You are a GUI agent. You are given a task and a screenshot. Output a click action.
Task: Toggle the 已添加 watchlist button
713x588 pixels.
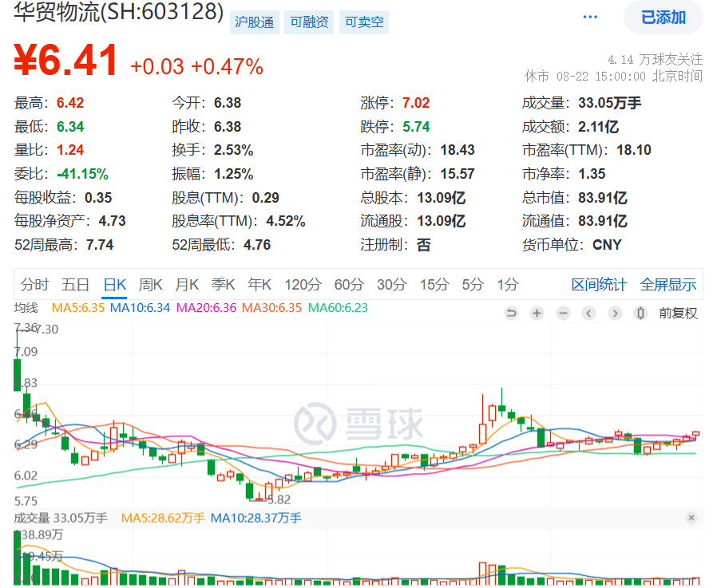(663, 18)
